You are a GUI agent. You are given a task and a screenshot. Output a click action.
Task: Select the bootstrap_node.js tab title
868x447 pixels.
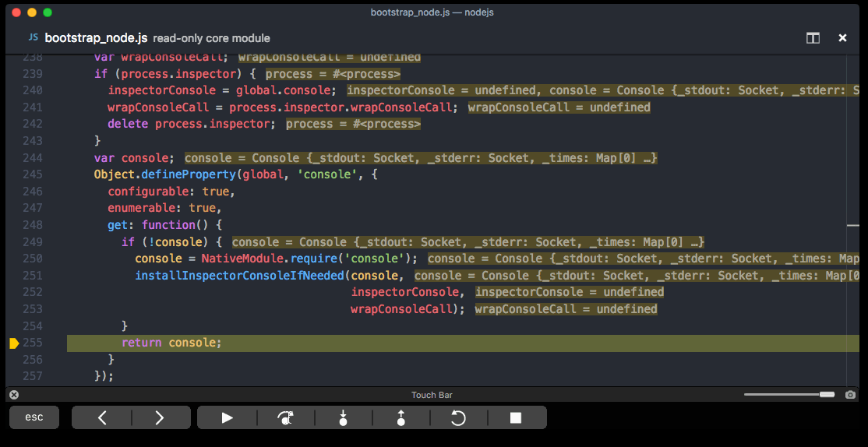(x=96, y=38)
